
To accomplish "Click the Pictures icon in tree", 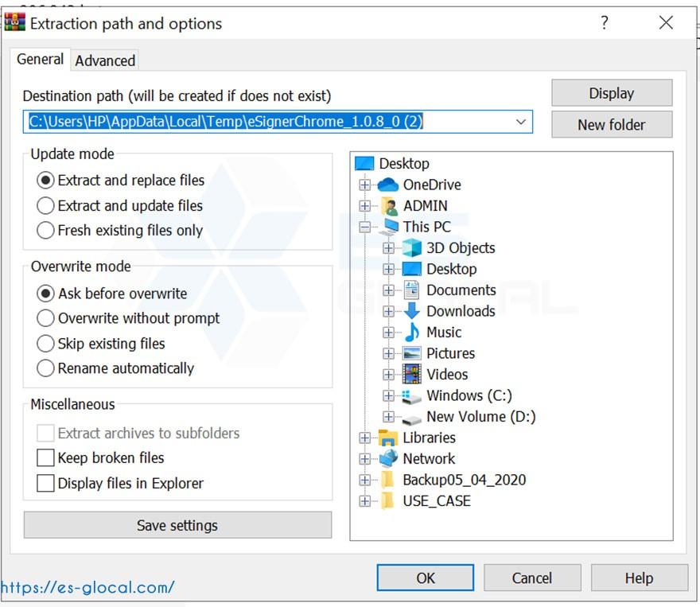I will point(411,353).
